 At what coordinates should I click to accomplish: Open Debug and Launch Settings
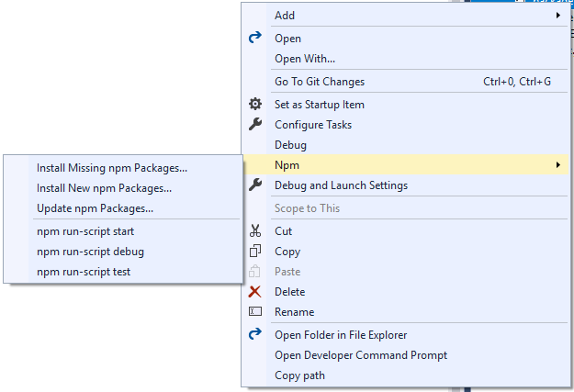tap(405, 185)
